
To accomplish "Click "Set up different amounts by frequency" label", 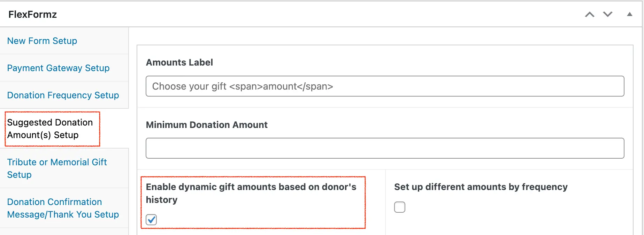I will (481, 187).
